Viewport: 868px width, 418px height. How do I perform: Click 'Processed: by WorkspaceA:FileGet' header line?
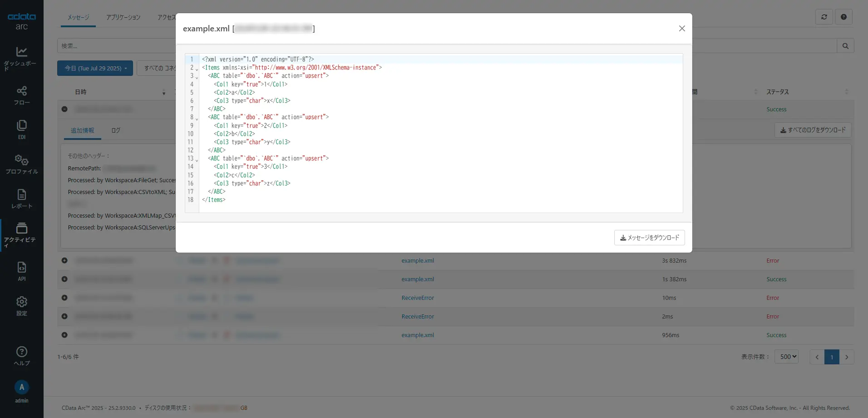121,180
